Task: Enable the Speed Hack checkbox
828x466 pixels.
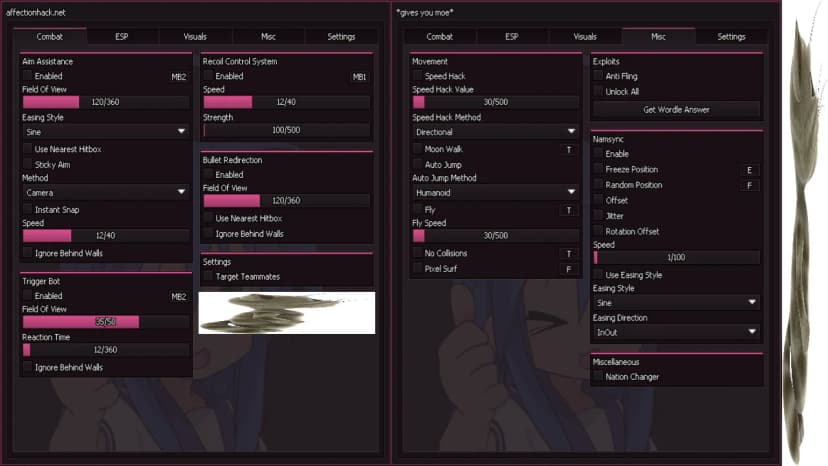Action: 418,76
